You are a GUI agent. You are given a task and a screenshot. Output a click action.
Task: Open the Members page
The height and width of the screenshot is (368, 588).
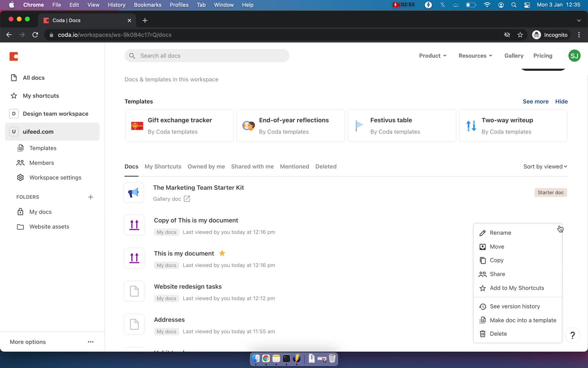click(42, 163)
